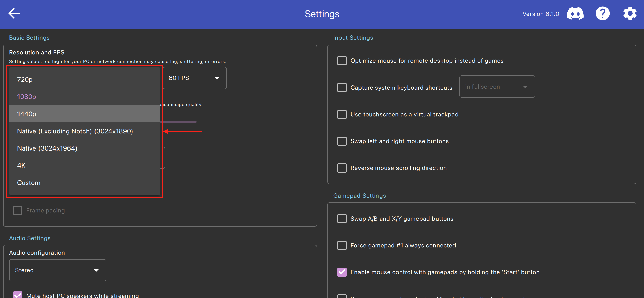This screenshot has height=298, width=644.
Task: Click the Discord icon
Action: (575, 14)
